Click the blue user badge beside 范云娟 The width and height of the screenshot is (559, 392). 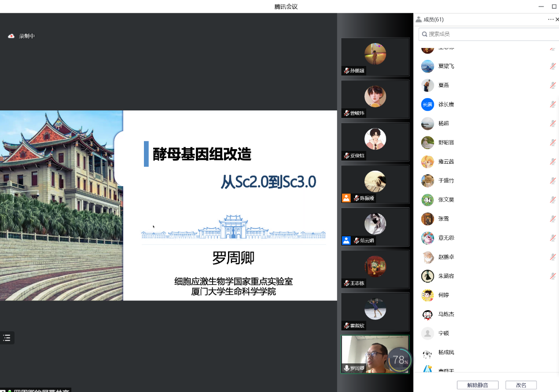click(346, 241)
